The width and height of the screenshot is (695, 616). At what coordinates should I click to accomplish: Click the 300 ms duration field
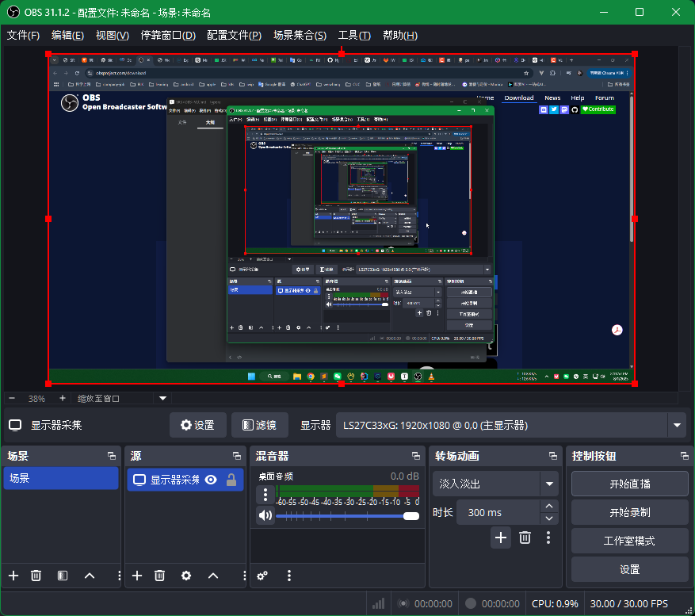click(x=498, y=512)
